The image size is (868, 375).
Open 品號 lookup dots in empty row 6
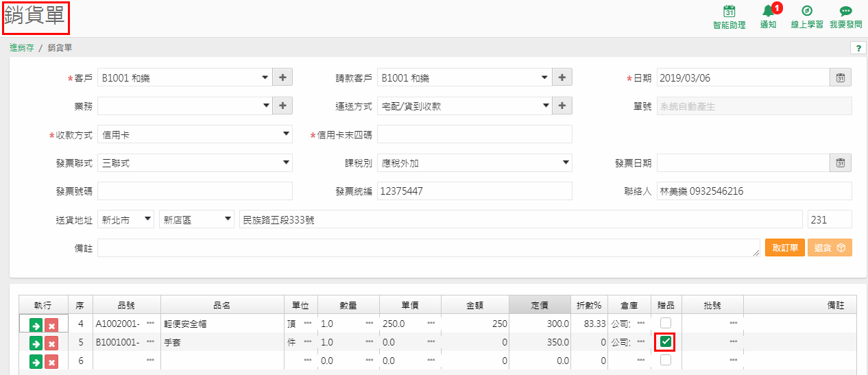150,360
